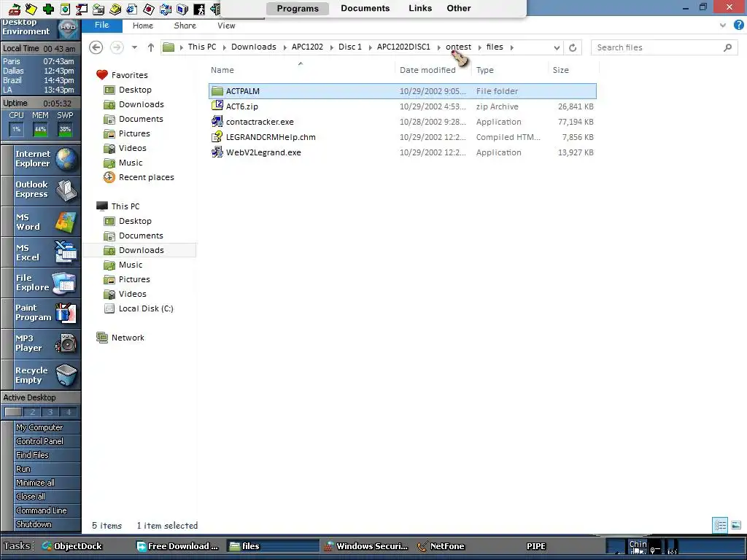Go up one folder level arrow
The width and height of the screenshot is (747, 560).
(150, 47)
